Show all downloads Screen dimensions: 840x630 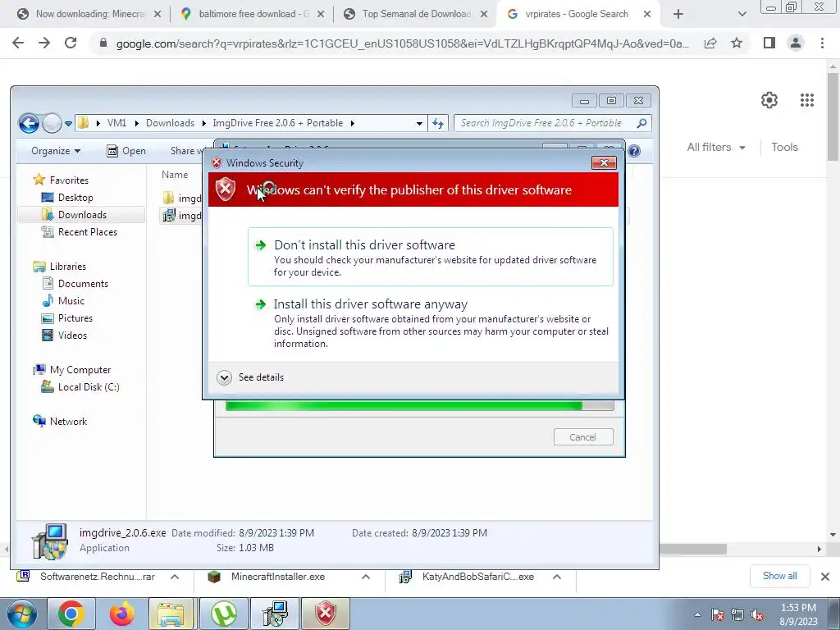779,576
